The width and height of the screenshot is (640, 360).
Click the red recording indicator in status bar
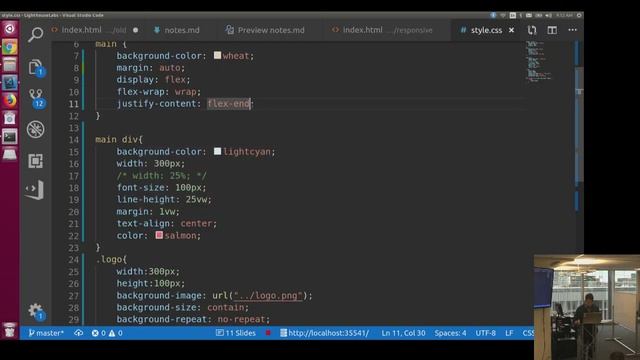pos(268,333)
